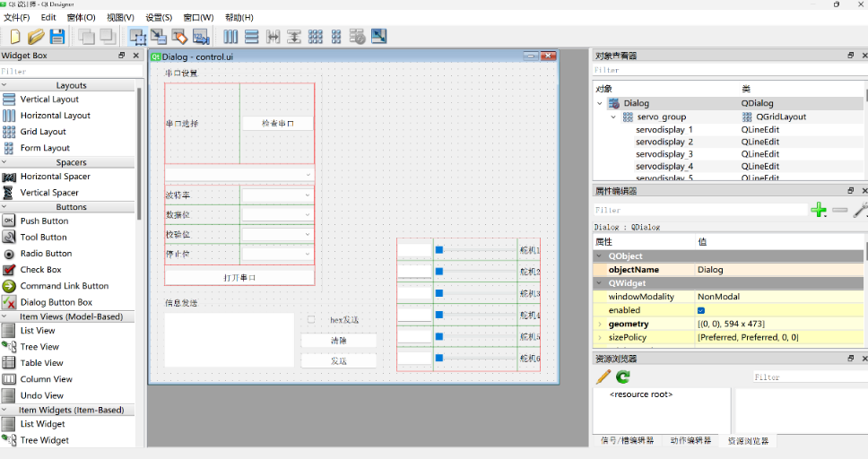Click the Save form floppy icon
This screenshot has width=868, height=459.
point(57,37)
